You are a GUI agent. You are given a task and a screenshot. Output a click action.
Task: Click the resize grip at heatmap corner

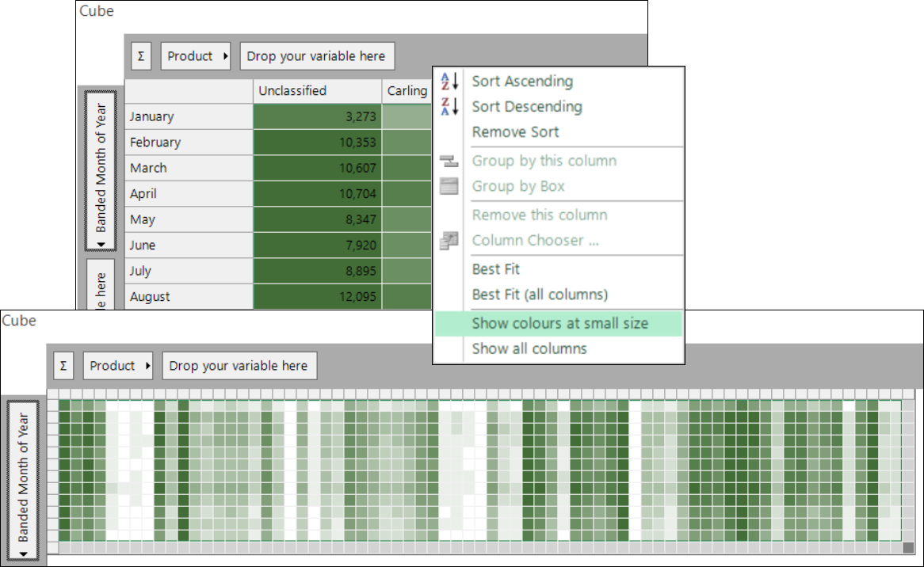point(908,547)
